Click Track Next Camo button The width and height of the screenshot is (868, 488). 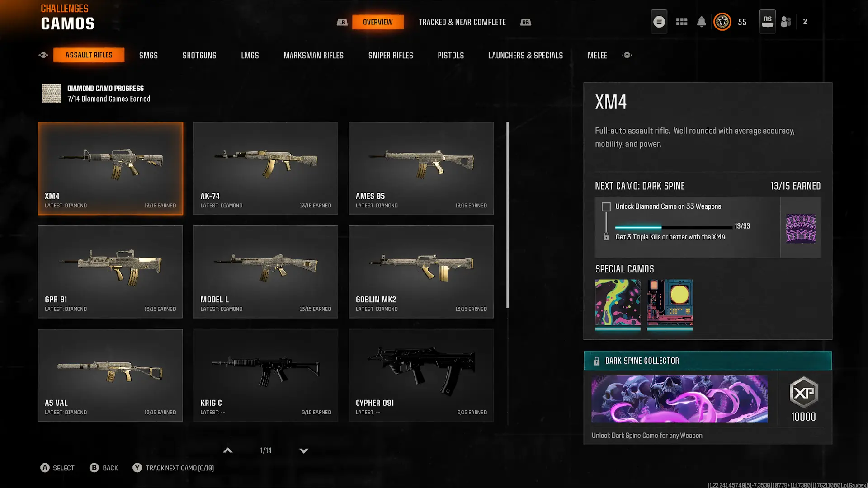point(173,468)
